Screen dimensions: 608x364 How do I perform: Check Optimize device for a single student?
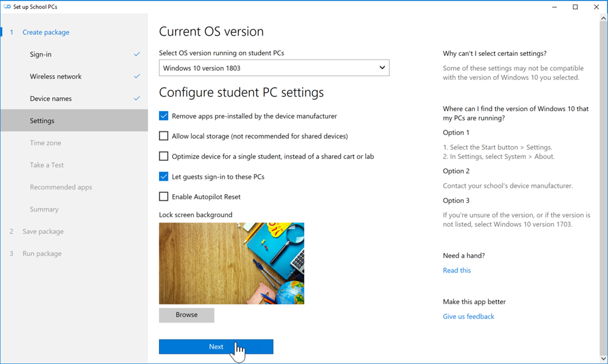pyautogui.click(x=164, y=156)
